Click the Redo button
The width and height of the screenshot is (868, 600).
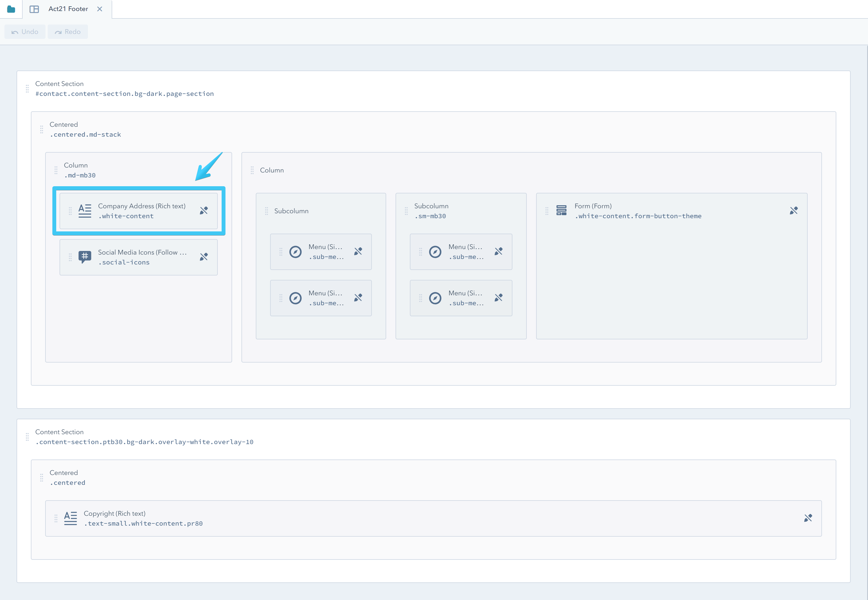pos(68,32)
